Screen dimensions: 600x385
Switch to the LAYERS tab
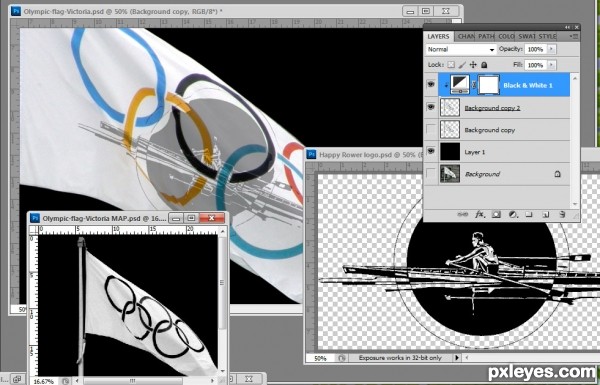click(438, 36)
